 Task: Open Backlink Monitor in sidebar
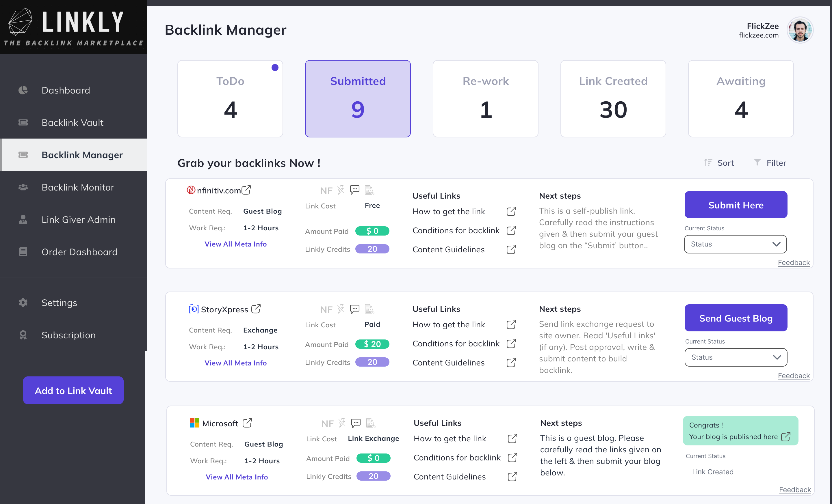pyautogui.click(x=78, y=187)
